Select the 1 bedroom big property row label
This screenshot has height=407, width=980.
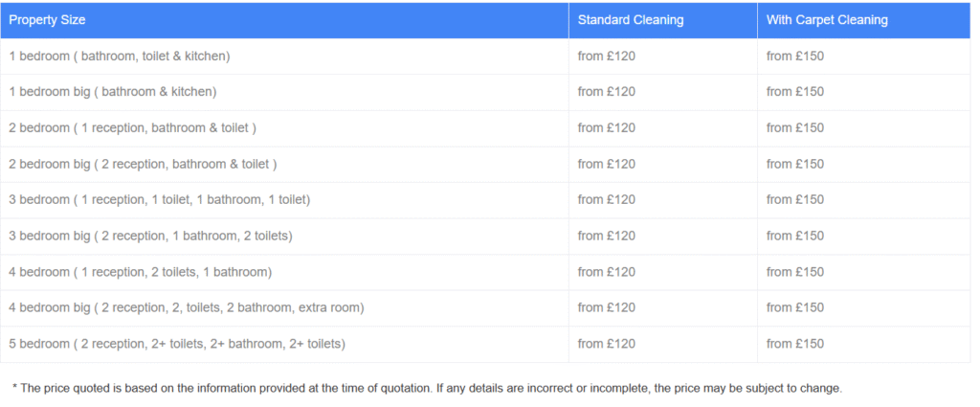113,92
